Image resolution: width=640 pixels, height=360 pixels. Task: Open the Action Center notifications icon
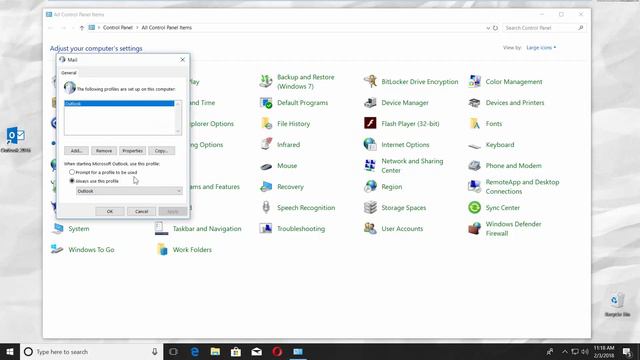(x=627, y=351)
